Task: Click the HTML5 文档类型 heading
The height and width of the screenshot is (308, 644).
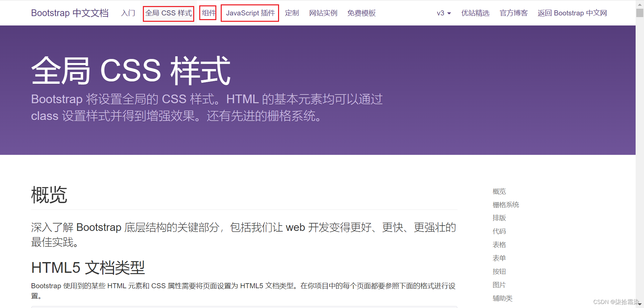Action: coord(88,267)
